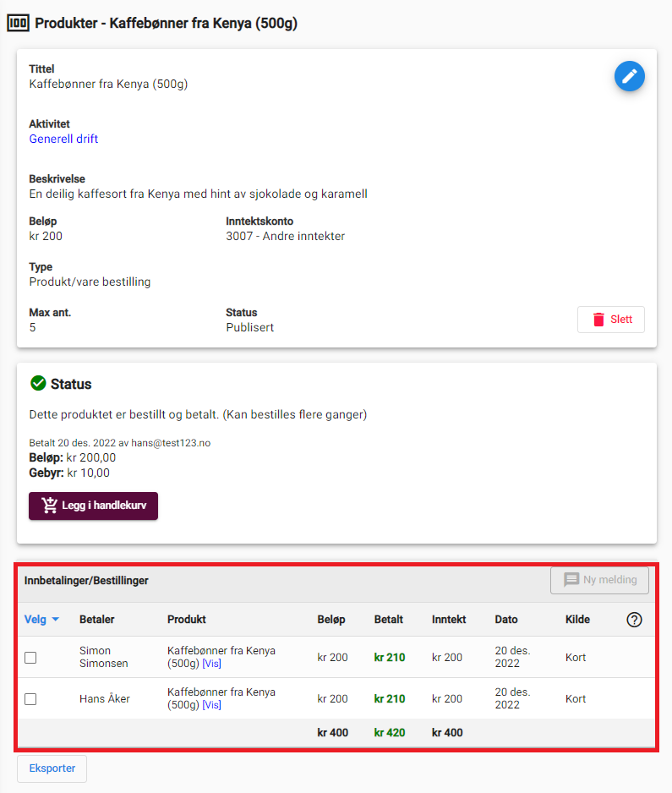Tick checkbox for Hans Åker row
Screen dimensions: 672x793
(x=30, y=699)
